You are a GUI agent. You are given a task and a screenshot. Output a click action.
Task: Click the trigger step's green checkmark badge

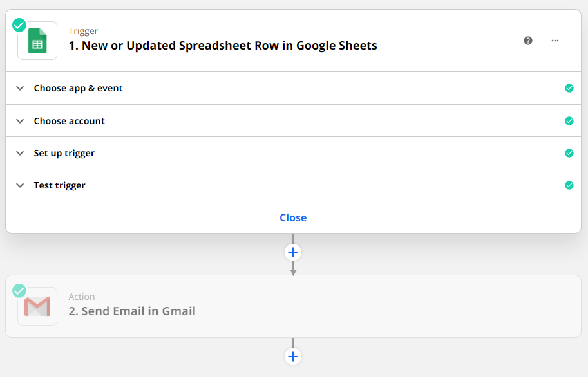coord(19,26)
